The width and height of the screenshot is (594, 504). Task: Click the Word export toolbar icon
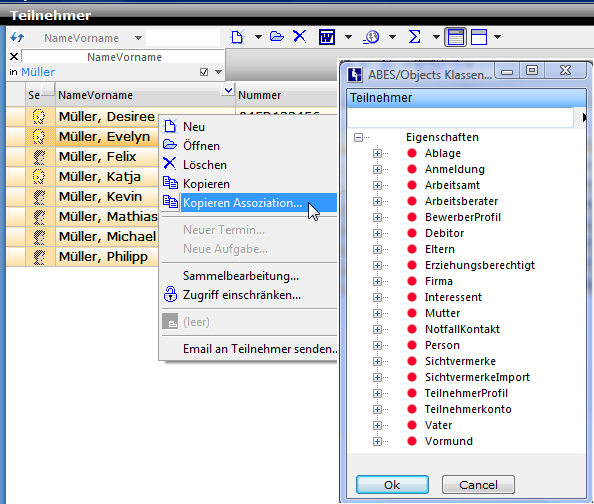[x=327, y=37]
